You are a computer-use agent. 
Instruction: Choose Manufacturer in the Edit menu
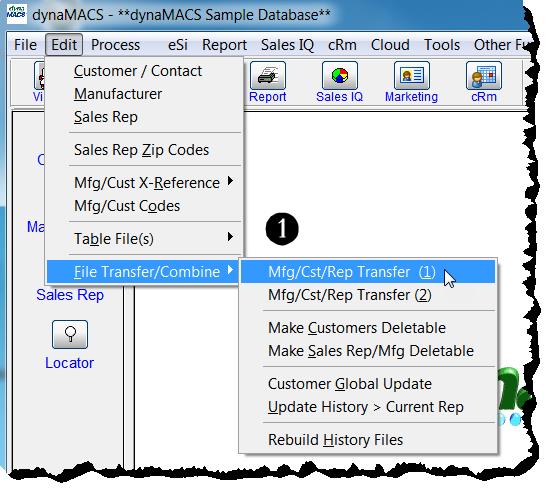(145, 94)
